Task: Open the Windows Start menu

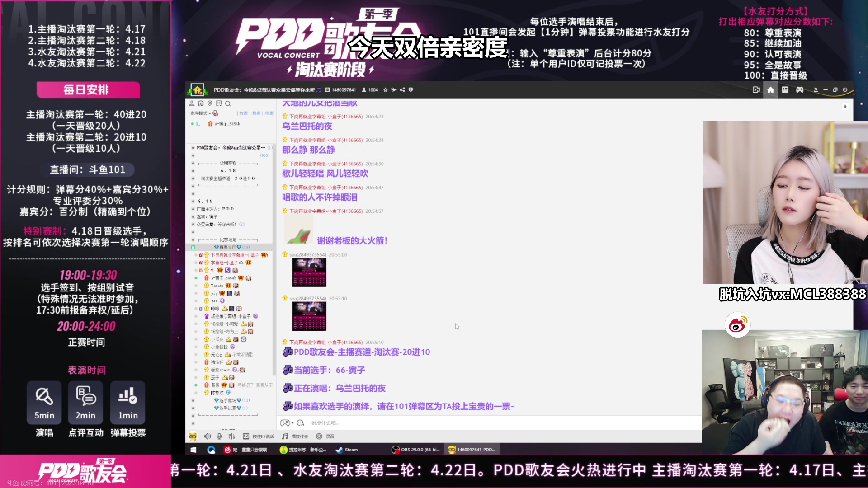Action: click(193, 450)
